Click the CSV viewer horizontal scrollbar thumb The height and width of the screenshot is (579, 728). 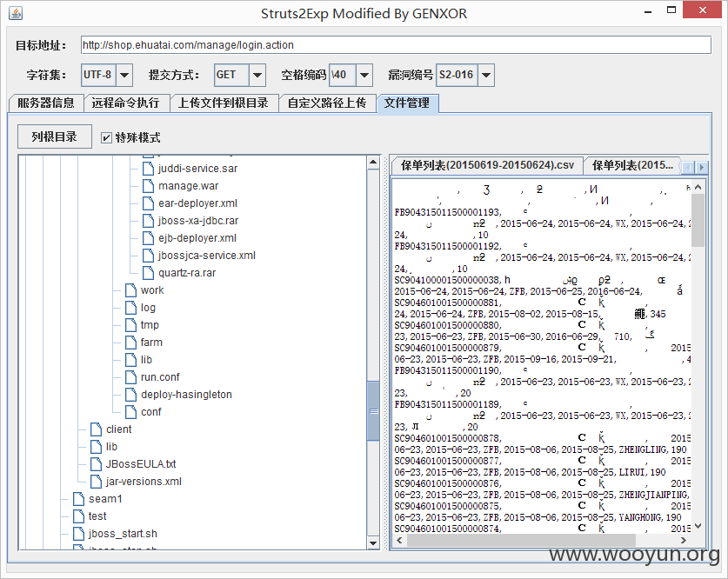tap(521, 541)
